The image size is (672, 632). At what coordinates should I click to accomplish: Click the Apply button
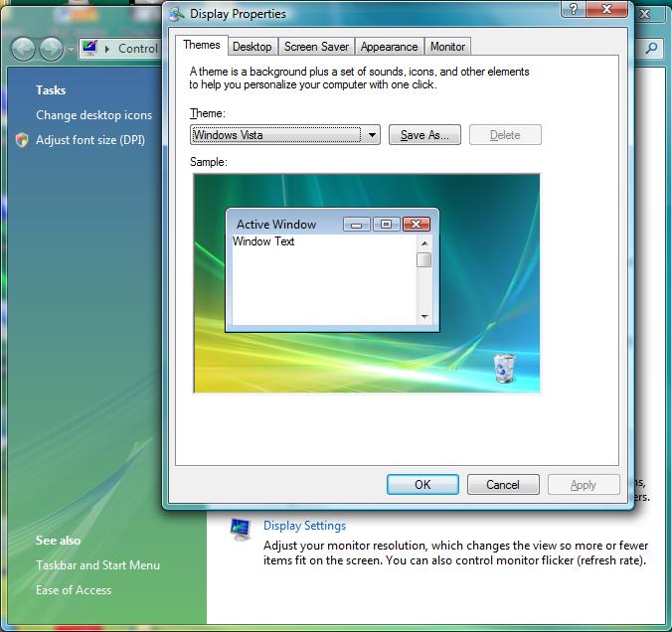coord(584,485)
